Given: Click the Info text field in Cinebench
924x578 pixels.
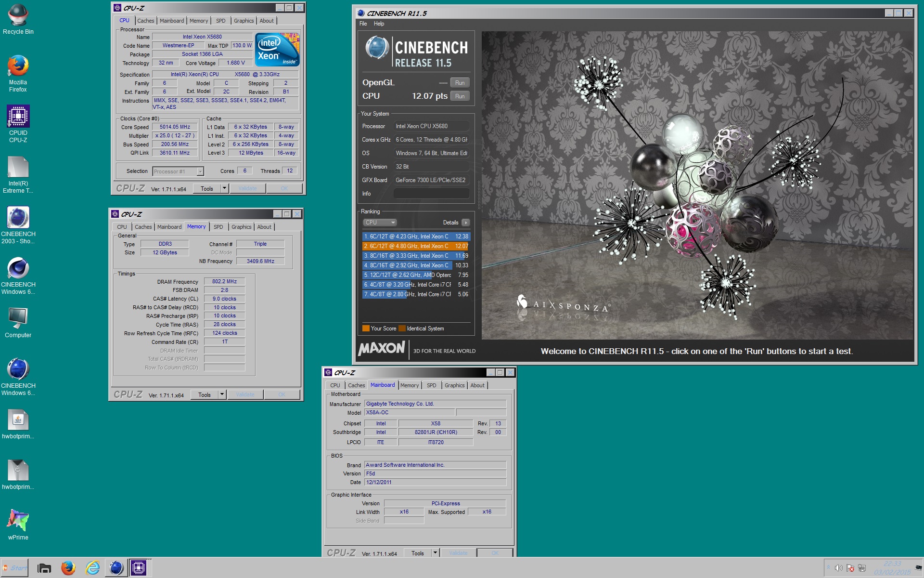Looking at the screenshot, I should pyautogui.click(x=431, y=194).
